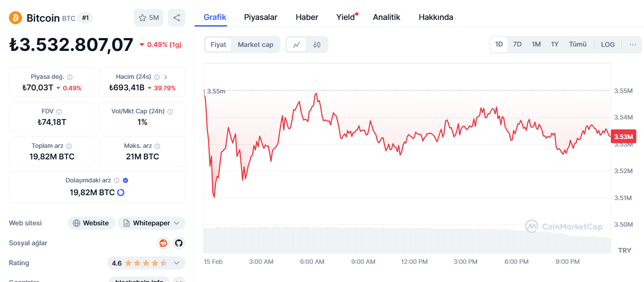Open info icon next to Dolaşımdaki arz
The width and height of the screenshot is (644, 282).
tap(117, 181)
